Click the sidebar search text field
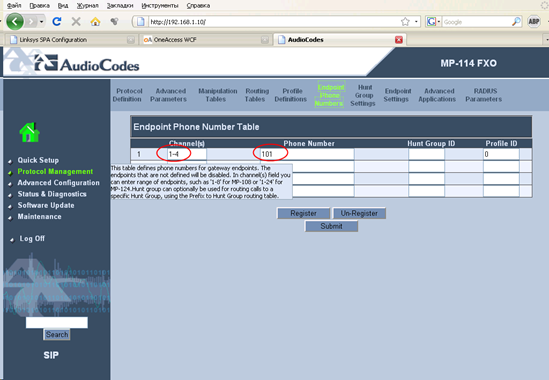The image size is (549, 380). click(57, 323)
